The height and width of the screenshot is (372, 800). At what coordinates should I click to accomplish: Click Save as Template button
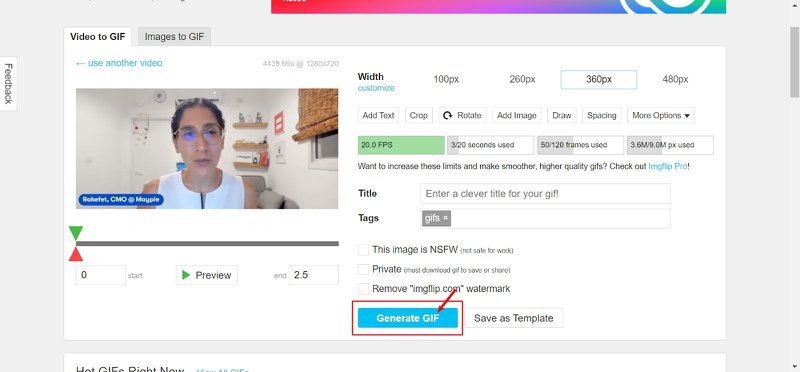tap(513, 318)
